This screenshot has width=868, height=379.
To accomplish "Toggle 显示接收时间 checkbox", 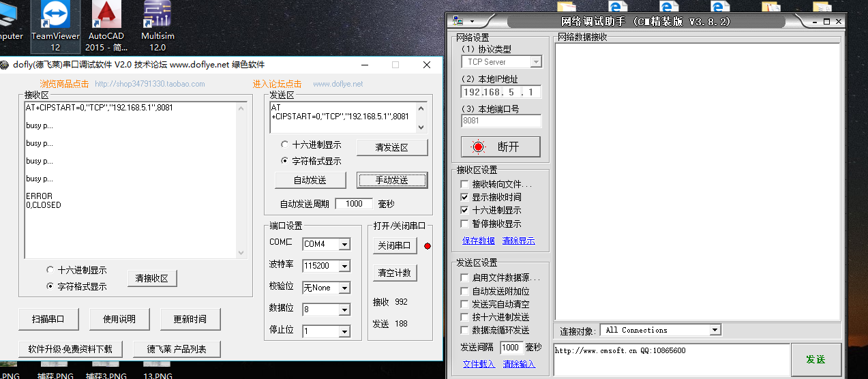I will [x=464, y=197].
